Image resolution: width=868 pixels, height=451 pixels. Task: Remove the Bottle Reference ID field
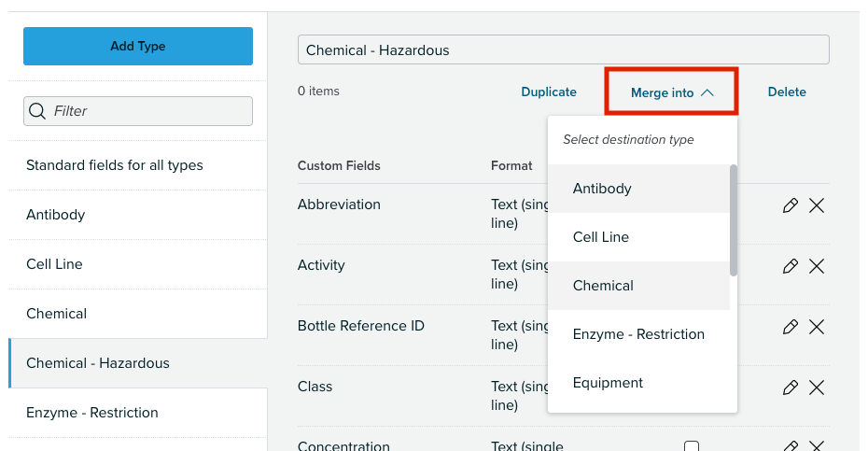point(817,327)
